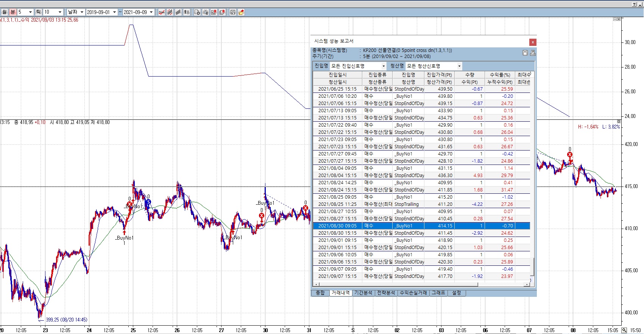Click the 진입가격(Pt) column header
Screen dimensions: 644x334
point(439,75)
